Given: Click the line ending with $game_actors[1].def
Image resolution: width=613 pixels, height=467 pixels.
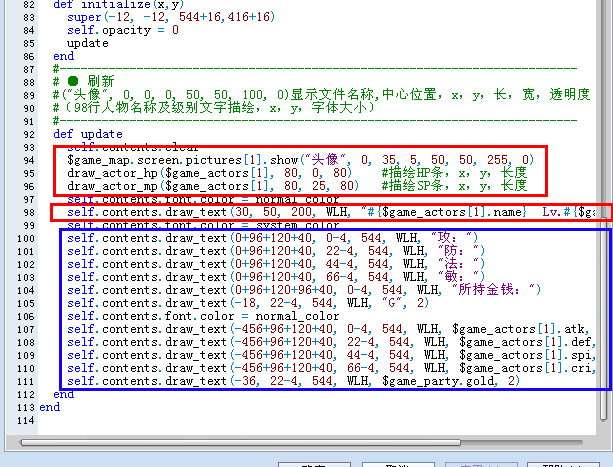Looking at the screenshot, I should (331, 342).
